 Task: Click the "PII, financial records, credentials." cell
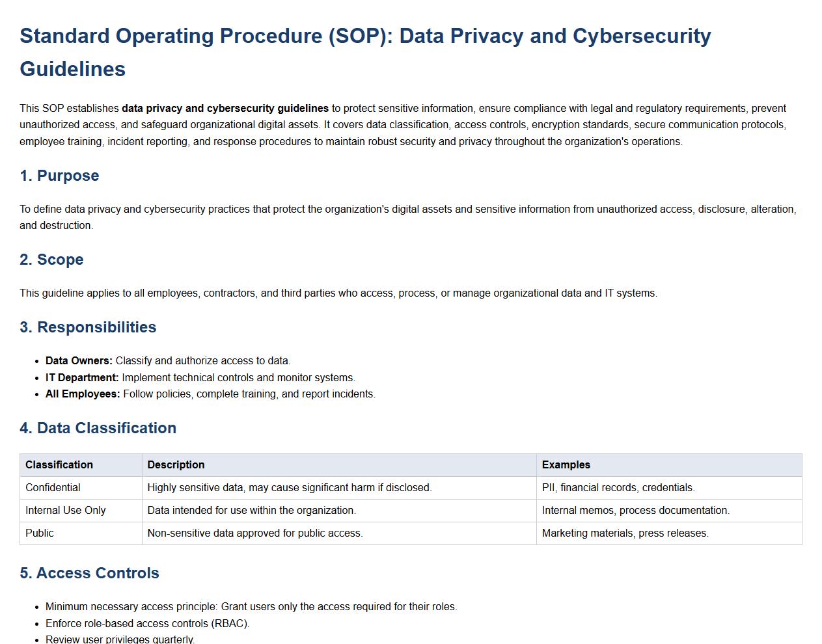(x=618, y=488)
